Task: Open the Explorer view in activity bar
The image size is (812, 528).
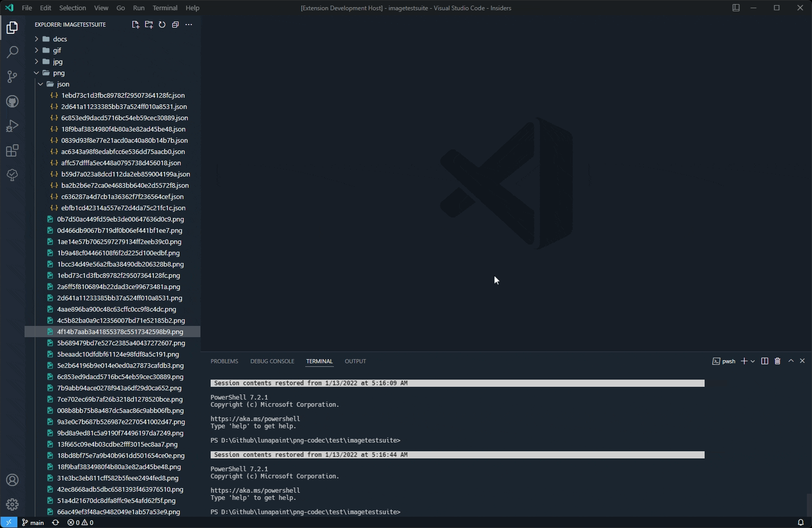Action: click(x=12, y=28)
